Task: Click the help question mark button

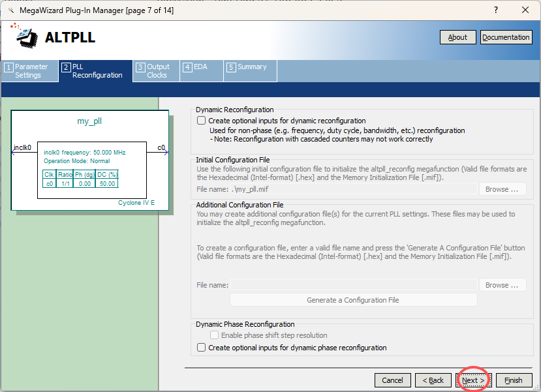Action: coord(496,10)
